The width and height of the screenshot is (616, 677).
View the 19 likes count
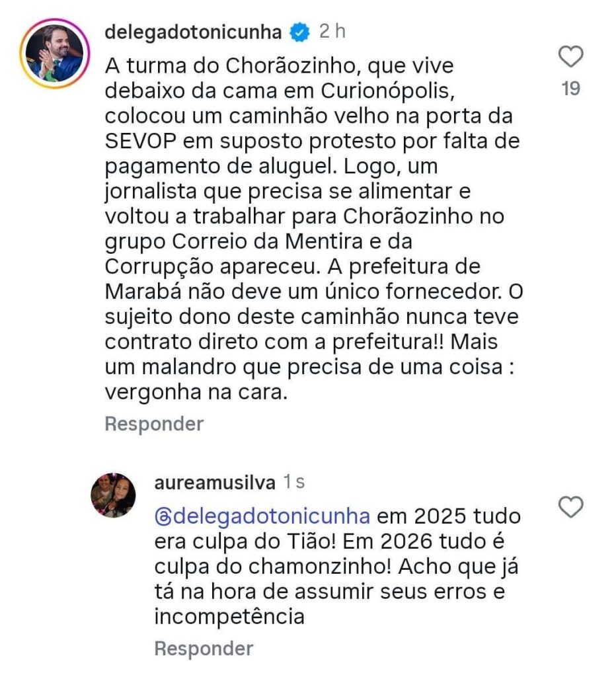[570, 89]
